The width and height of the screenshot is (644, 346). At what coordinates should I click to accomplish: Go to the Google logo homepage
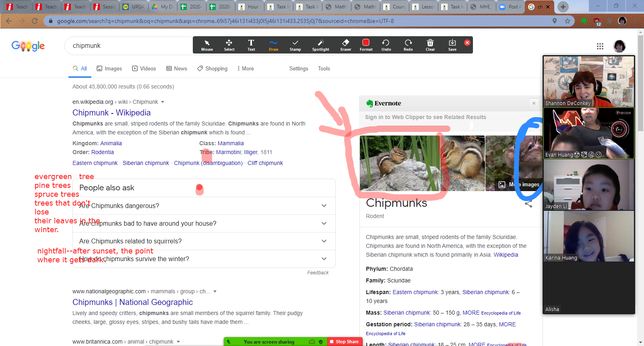coord(28,46)
